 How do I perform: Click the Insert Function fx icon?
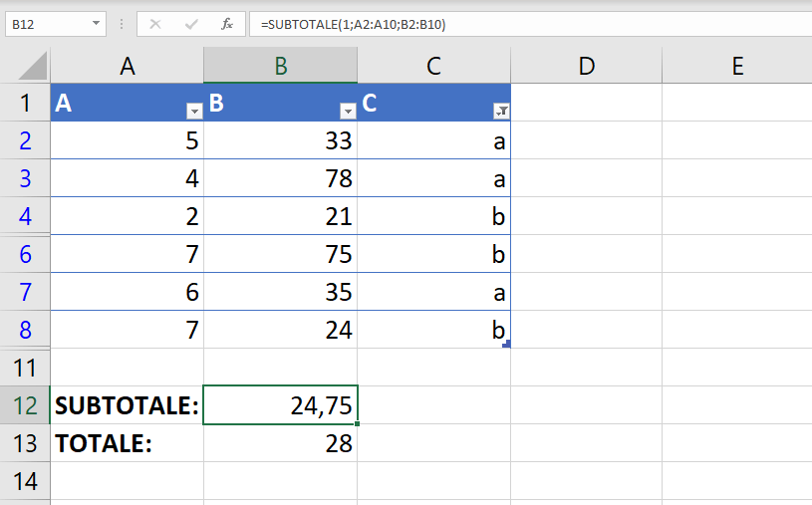click(x=227, y=24)
